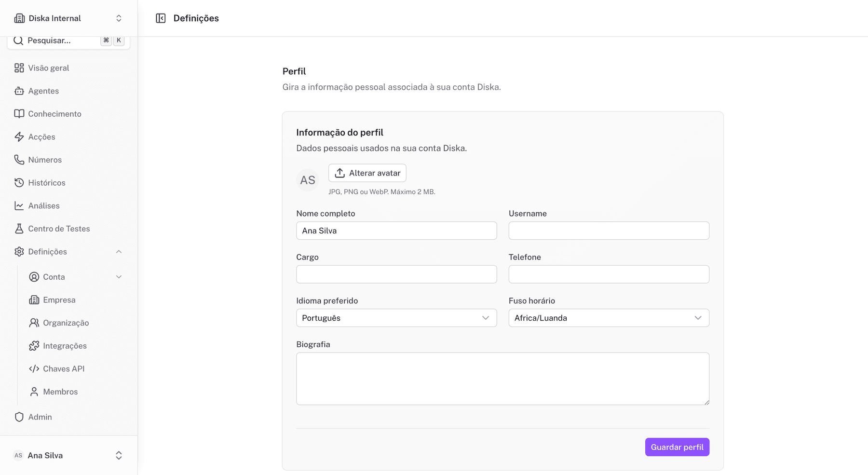Click the Guardar perfil button
This screenshot has width=868, height=475.
(677, 447)
